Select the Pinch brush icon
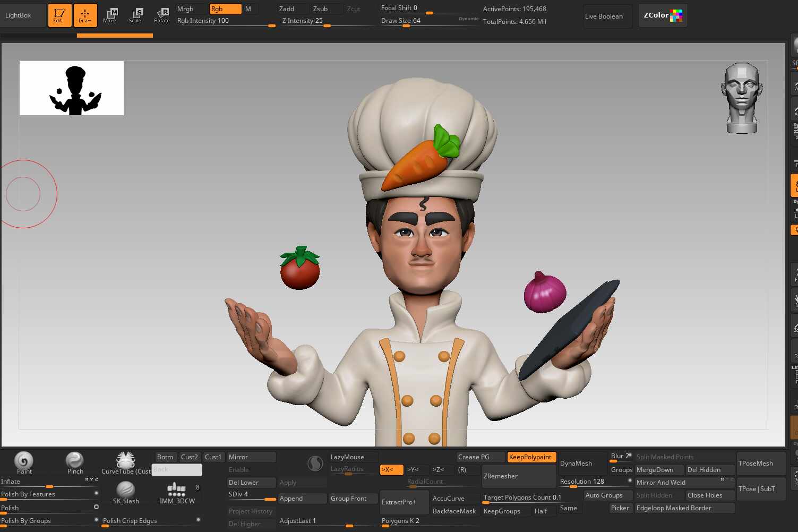Image resolution: width=798 pixels, height=532 pixels. [x=75, y=461]
